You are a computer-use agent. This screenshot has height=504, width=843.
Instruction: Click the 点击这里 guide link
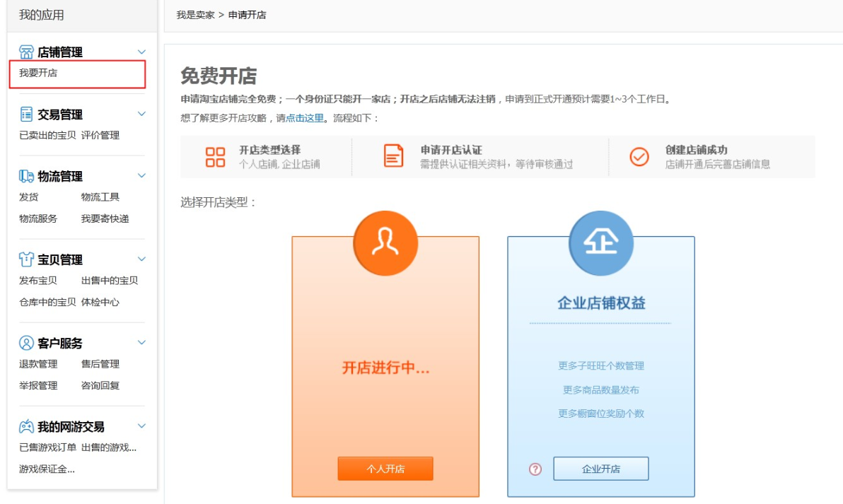[305, 118]
